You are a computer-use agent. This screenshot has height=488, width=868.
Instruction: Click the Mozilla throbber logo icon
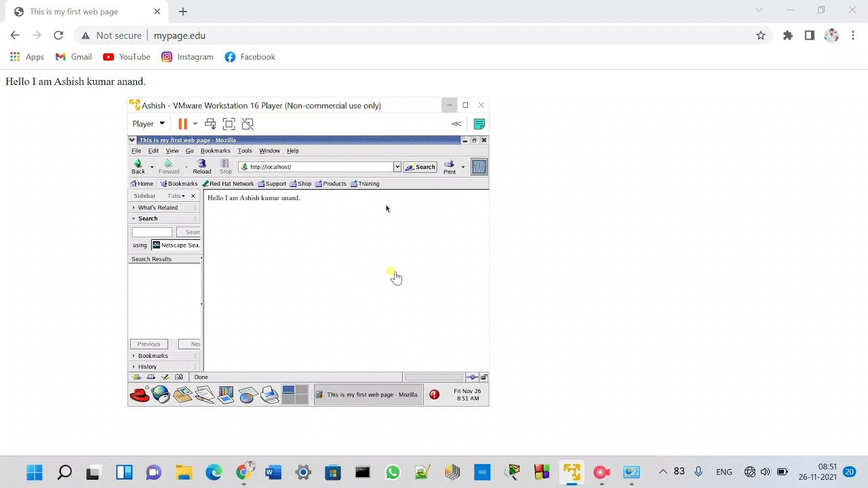479,167
